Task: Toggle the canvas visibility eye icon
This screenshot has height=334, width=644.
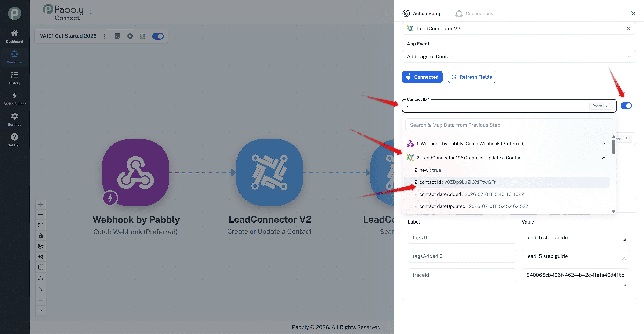Action: pos(41,256)
